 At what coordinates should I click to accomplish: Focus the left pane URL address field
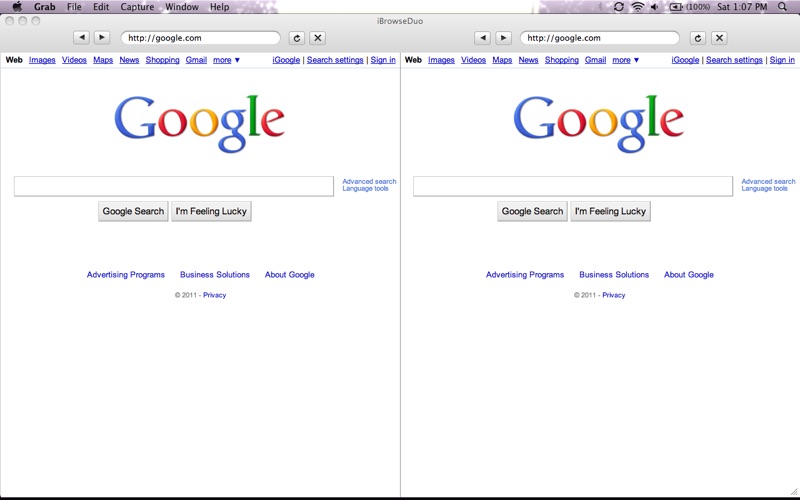click(x=201, y=38)
